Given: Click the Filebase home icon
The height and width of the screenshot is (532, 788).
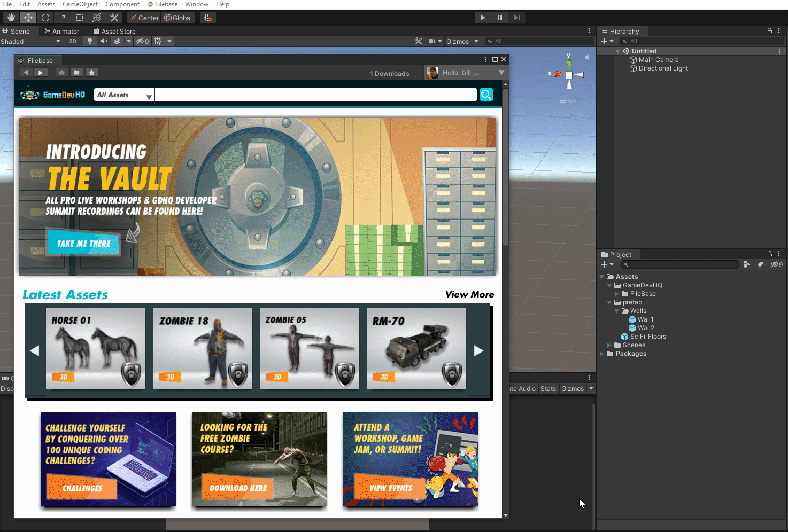Looking at the screenshot, I should coord(61,73).
